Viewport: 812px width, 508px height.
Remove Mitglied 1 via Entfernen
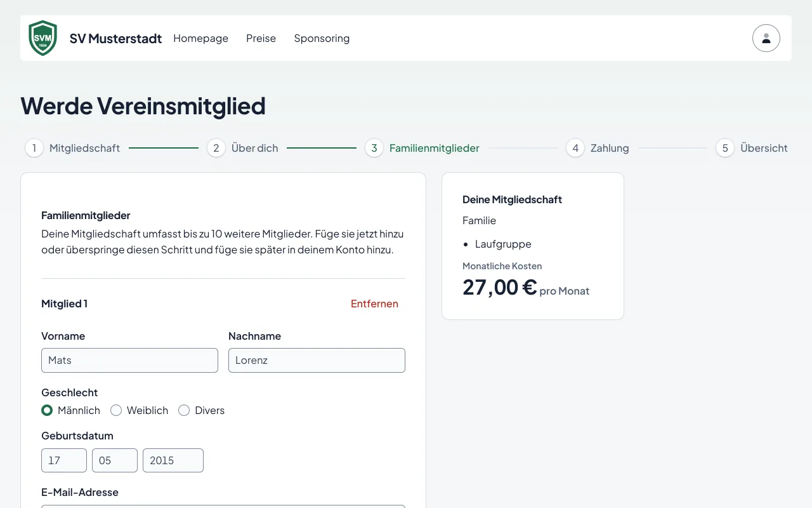pyautogui.click(x=374, y=304)
